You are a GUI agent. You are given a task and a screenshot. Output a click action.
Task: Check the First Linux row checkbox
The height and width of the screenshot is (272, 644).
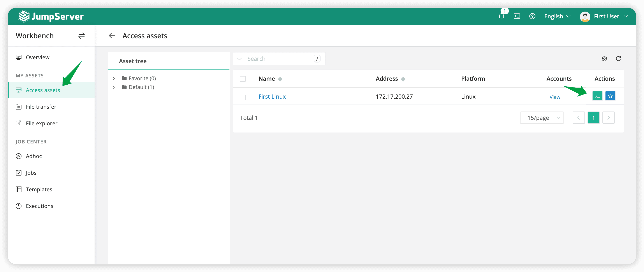click(243, 98)
